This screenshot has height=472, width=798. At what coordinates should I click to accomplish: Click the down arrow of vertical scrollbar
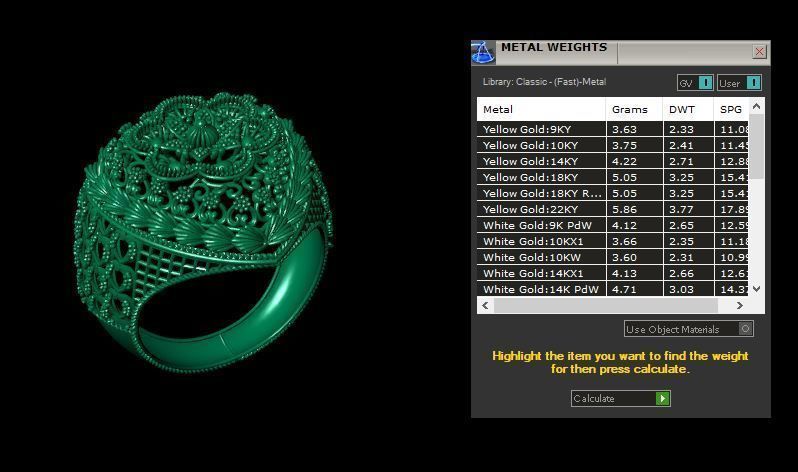click(756, 289)
